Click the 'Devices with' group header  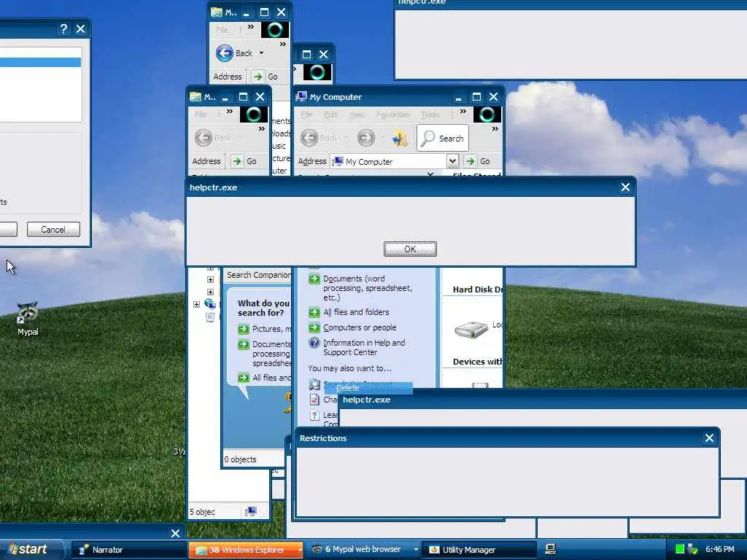pyautogui.click(x=477, y=362)
